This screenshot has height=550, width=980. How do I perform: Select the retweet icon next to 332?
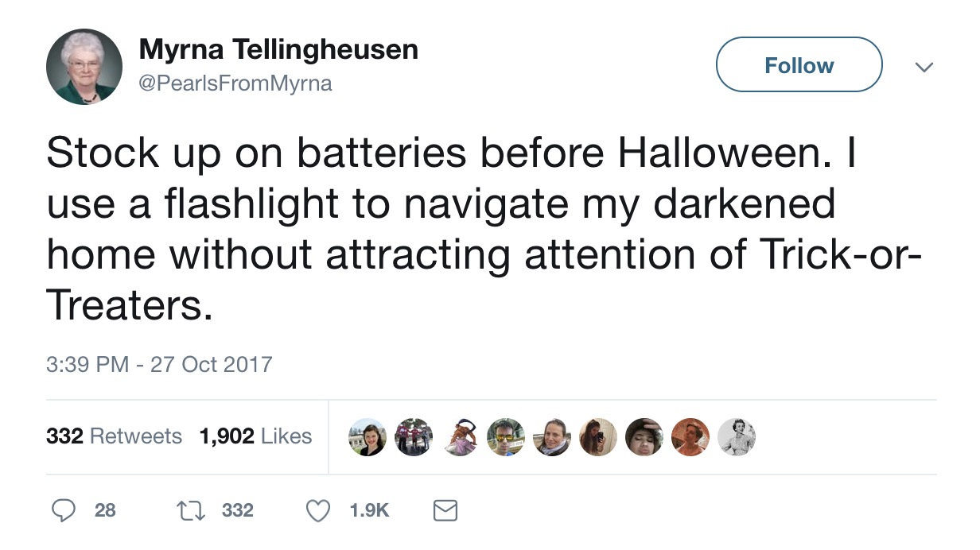tap(191, 511)
